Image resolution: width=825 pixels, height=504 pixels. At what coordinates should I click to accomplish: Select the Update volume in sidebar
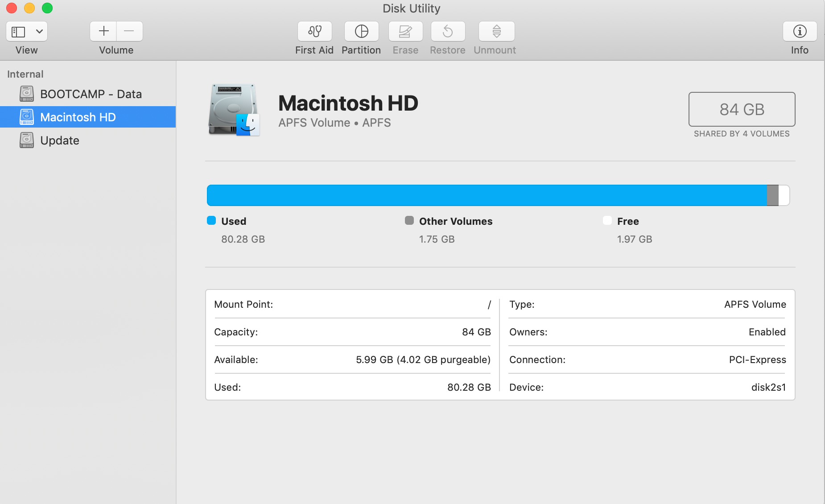point(88,140)
